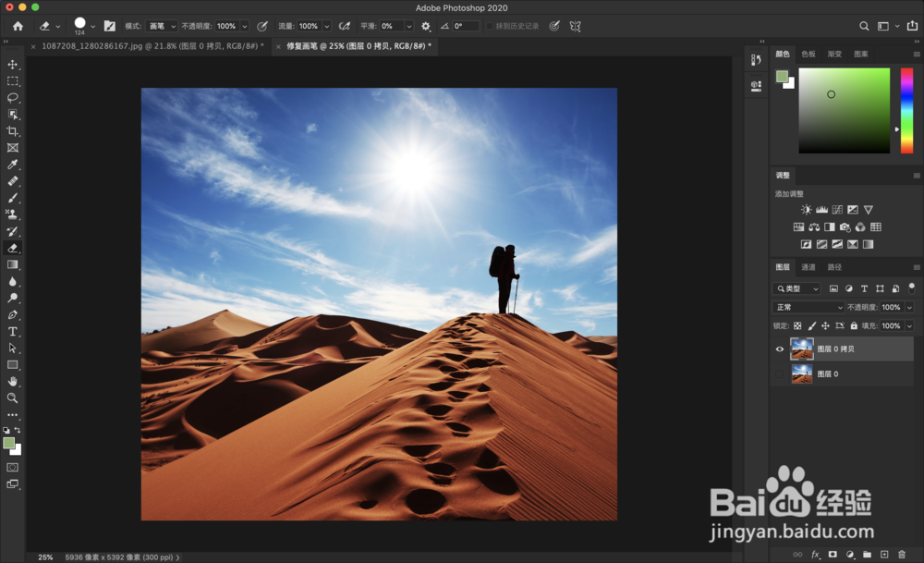Show the 图层 0 layer

[780, 373]
